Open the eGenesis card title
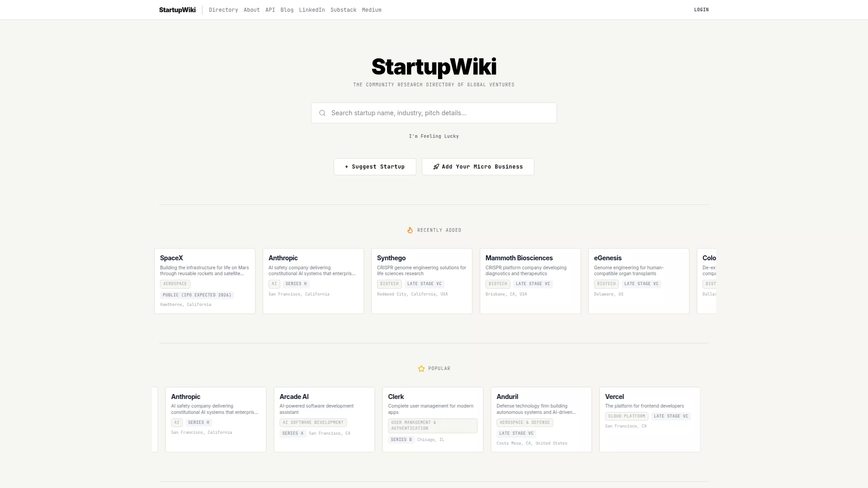The image size is (868, 488). 608,258
